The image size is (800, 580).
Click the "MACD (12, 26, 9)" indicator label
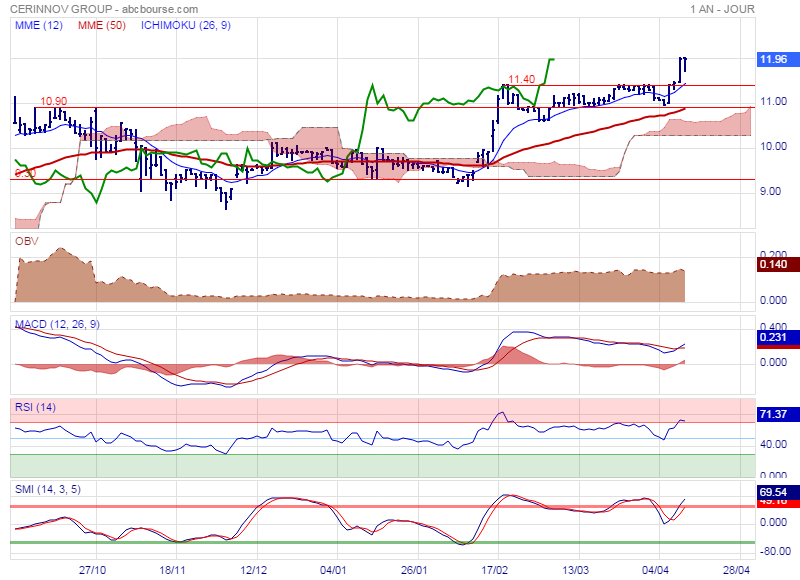(57, 324)
